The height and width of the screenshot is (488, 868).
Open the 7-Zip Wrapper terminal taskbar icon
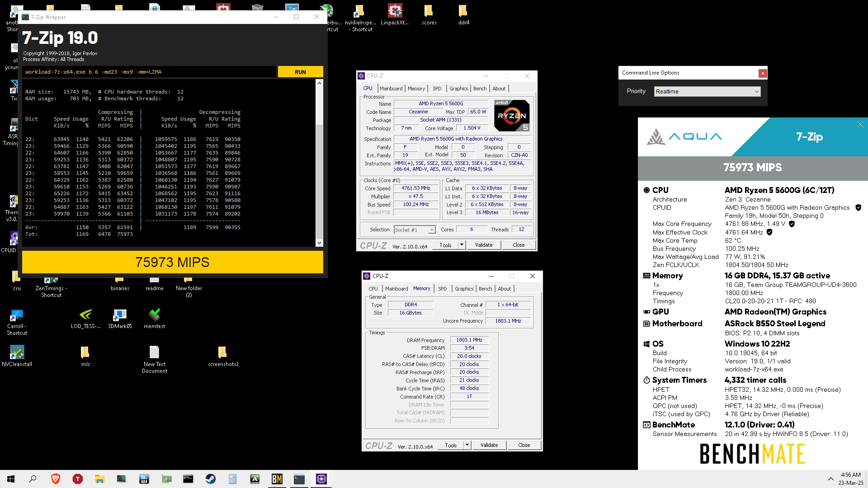pos(299,479)
